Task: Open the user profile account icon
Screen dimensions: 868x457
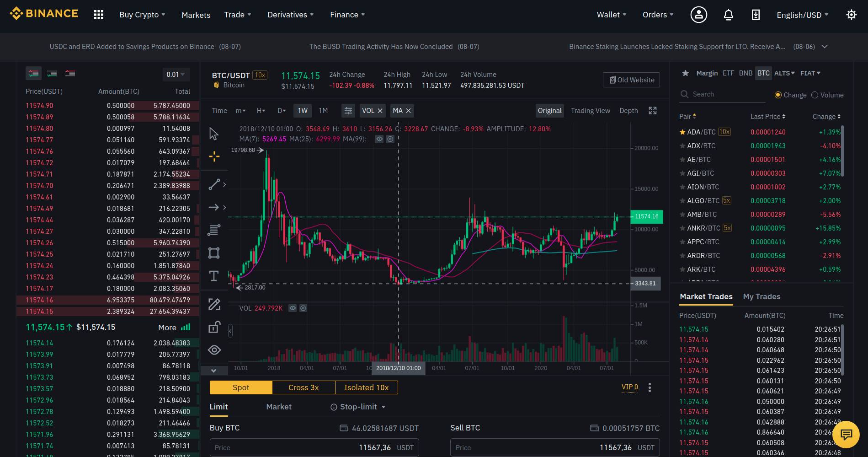Action: (698, 15)
